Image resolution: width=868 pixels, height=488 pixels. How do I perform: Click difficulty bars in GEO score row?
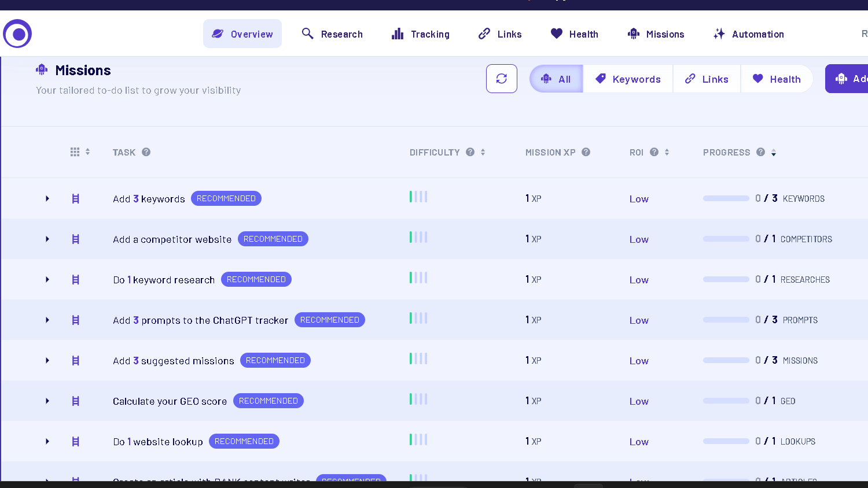418,399
